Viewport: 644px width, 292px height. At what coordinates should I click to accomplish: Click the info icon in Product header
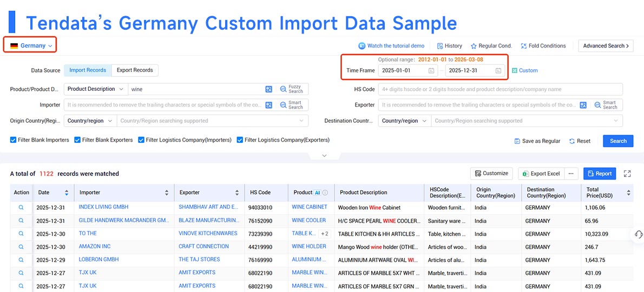click(325, 193)
